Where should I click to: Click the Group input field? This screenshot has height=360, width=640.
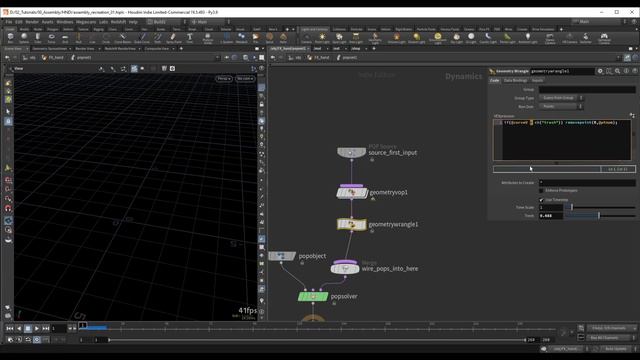pos(587,89)
